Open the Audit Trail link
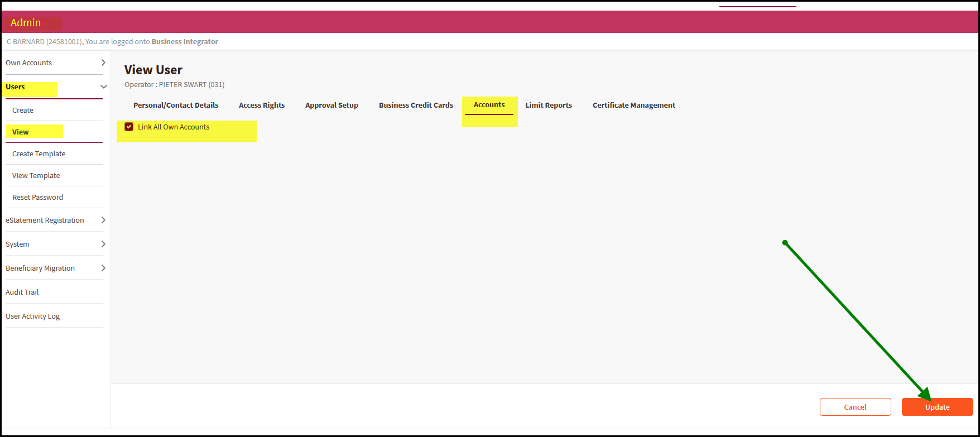The width and height of the screenshot is (980, 437). tap(22, 292)
